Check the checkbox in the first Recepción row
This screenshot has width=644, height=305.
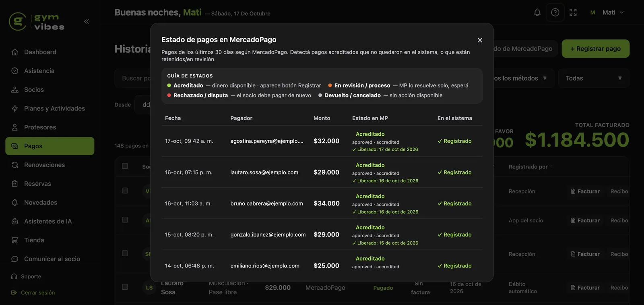tap(125, 191)
